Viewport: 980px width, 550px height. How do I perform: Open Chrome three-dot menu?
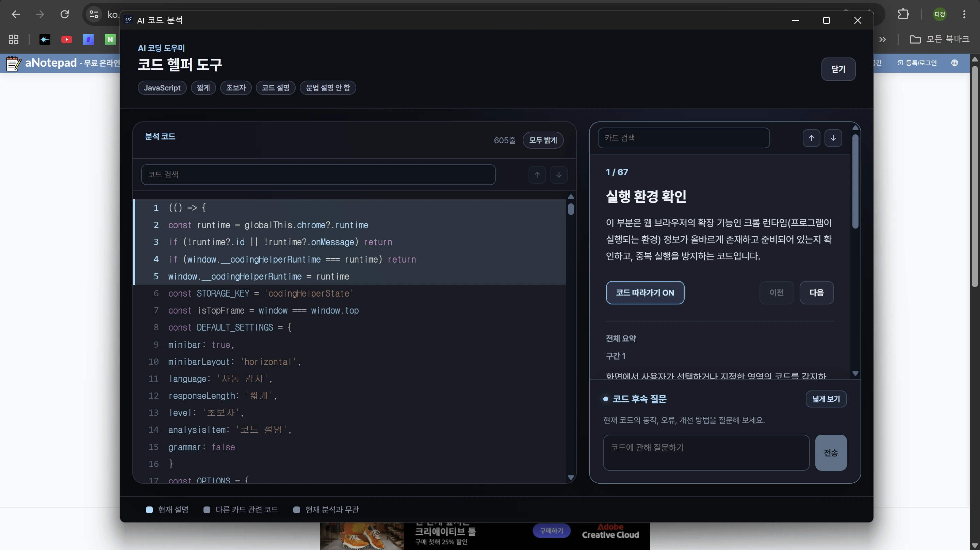(x=964, y=14)
